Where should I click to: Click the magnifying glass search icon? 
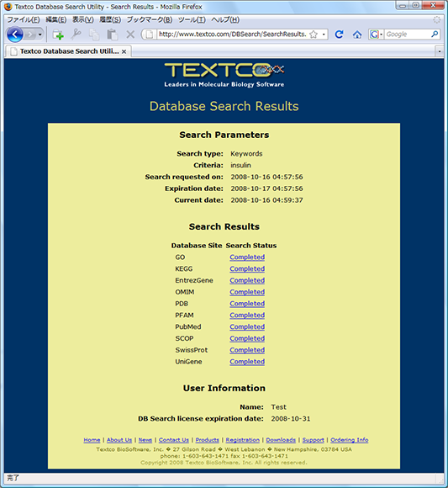[435, 34]
